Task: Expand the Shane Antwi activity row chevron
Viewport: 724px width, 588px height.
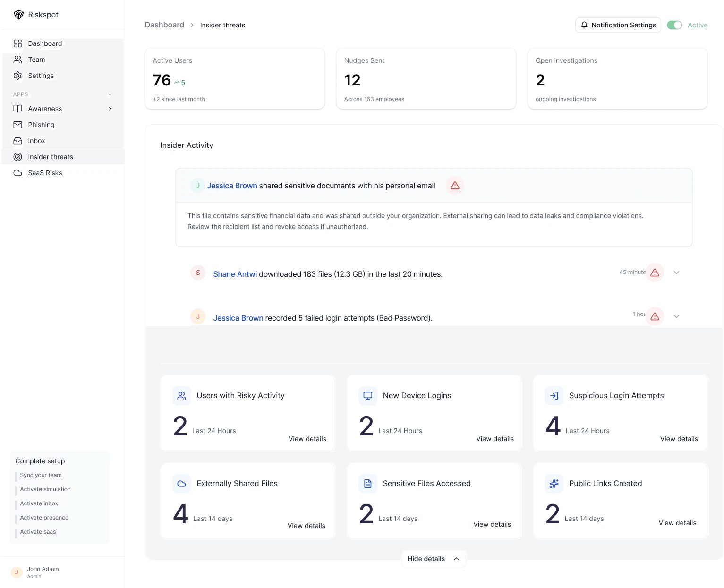Action: coord(676,273)
